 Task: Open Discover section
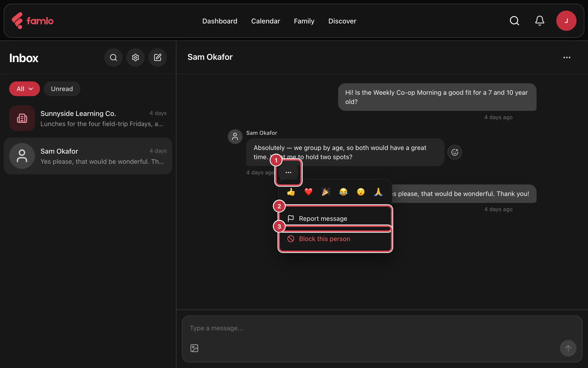(x=342, y=21)
